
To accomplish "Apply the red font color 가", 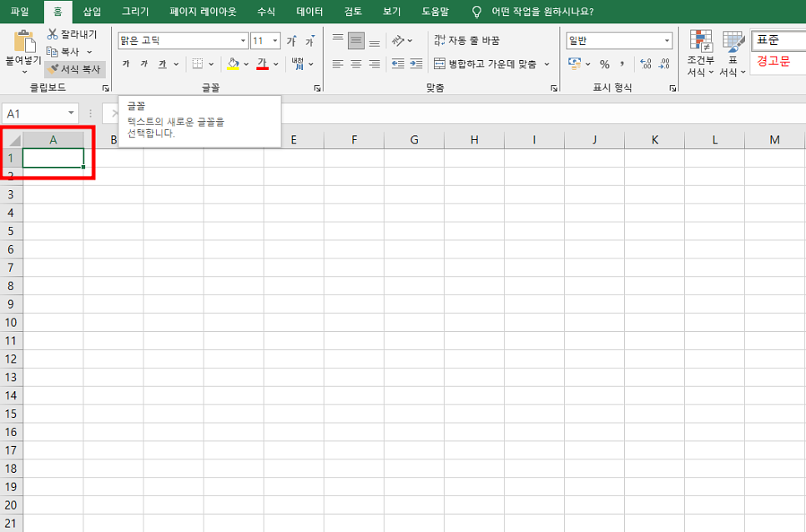I will click(262, 63).
